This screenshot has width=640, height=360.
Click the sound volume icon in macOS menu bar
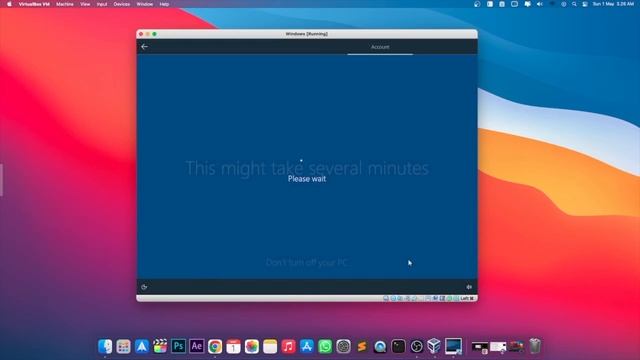tap(540, 4)
